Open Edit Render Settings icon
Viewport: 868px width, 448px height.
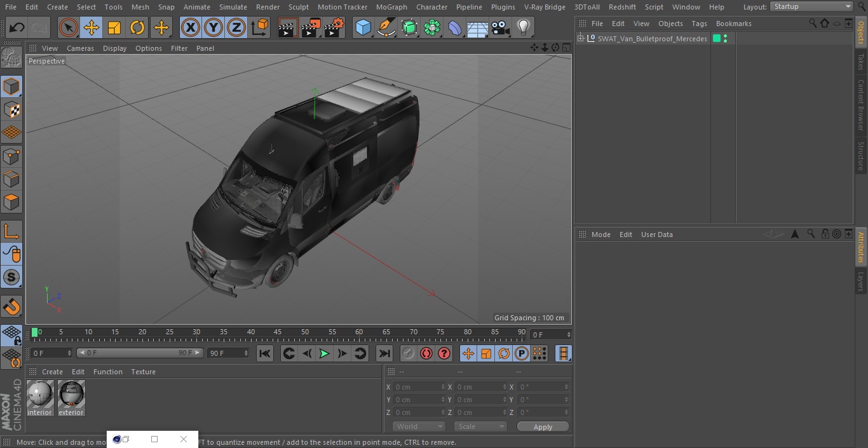[x=334, y=27]
